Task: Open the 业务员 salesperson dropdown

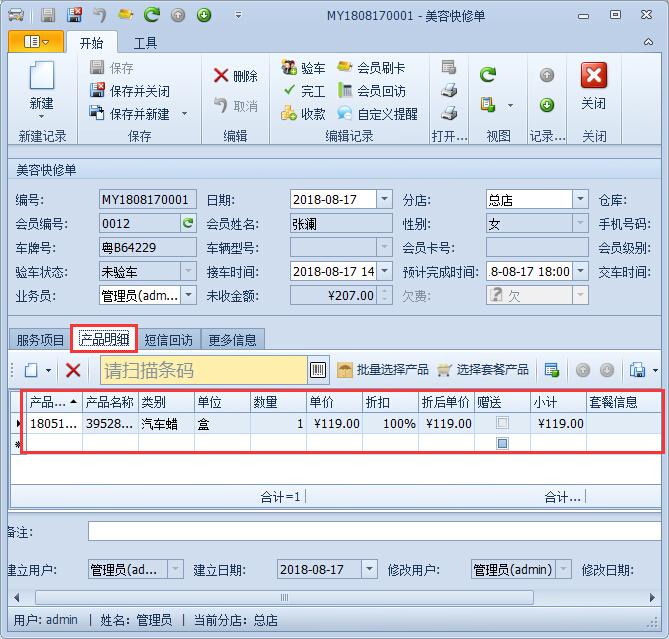Action: click(188, 295)
